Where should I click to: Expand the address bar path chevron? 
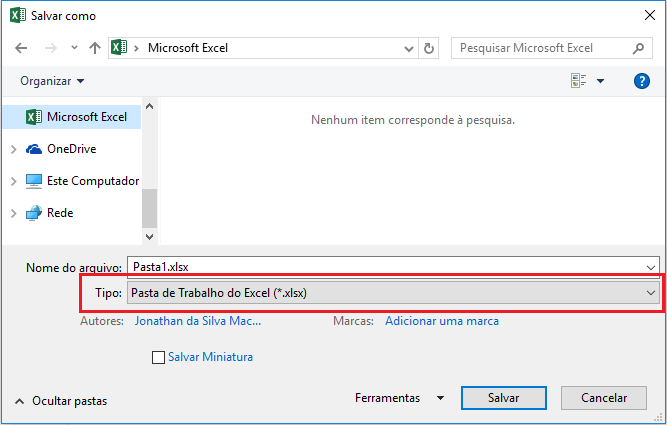point(137,48)
